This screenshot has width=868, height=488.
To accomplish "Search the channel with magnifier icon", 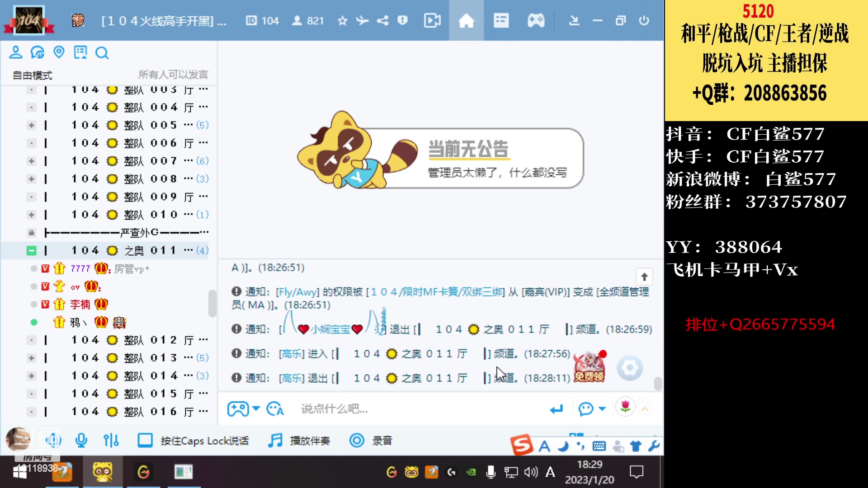I will (x=102, y=53).
